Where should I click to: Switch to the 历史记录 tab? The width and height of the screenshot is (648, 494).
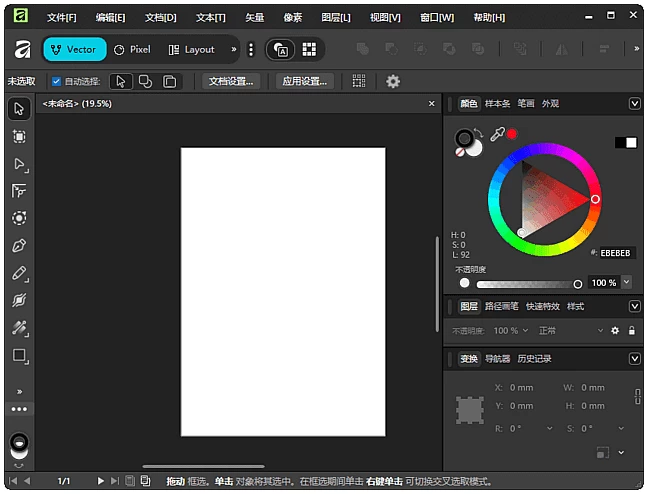click(x=534, y=359)
